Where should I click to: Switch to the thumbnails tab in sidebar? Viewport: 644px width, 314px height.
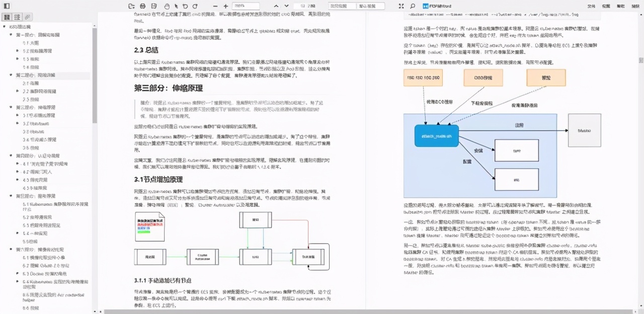coord(7,17)
